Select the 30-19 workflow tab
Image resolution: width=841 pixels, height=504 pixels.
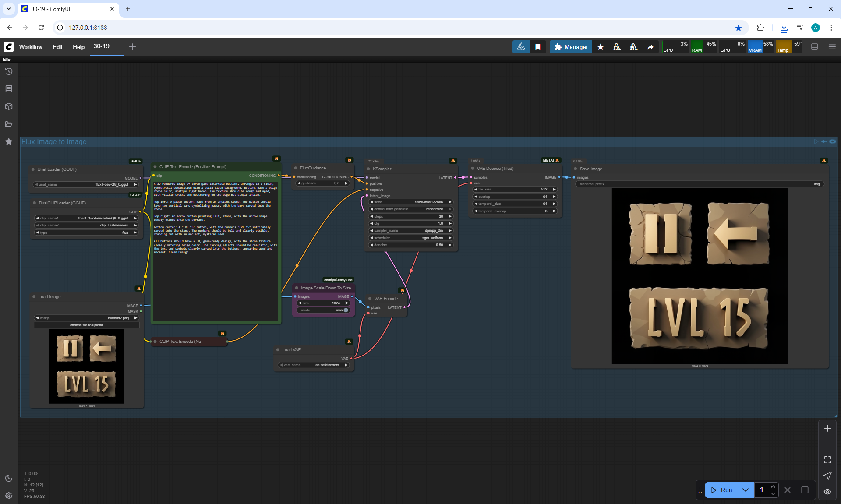[x=102, y=46]
